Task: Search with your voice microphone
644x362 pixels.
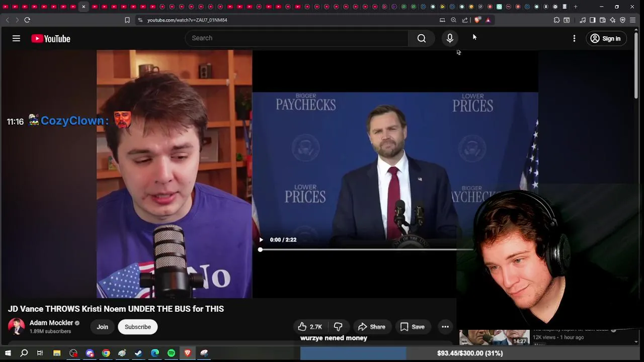Action: pyautogui.click(x=450, y=38)
